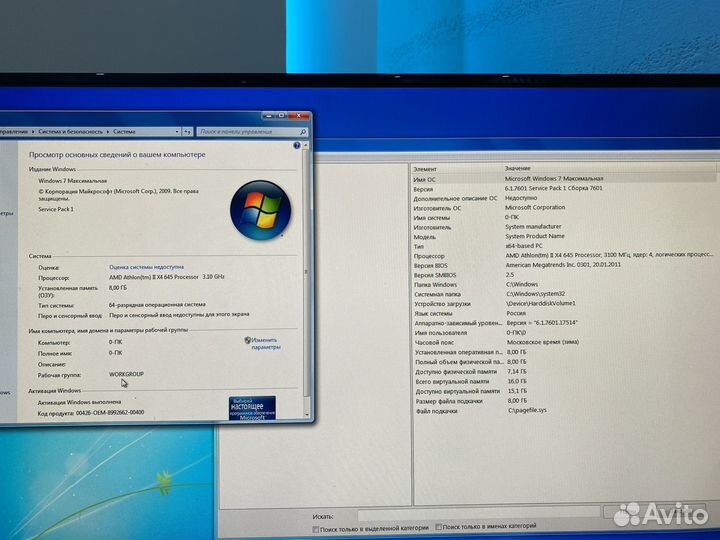Open the help icon in System window

coord(295,146)
